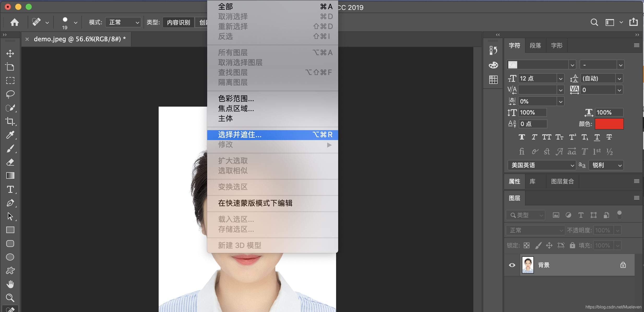Select the Zoom tool
The width and height of the screenshot is (644, 312).
click(10, 298)
